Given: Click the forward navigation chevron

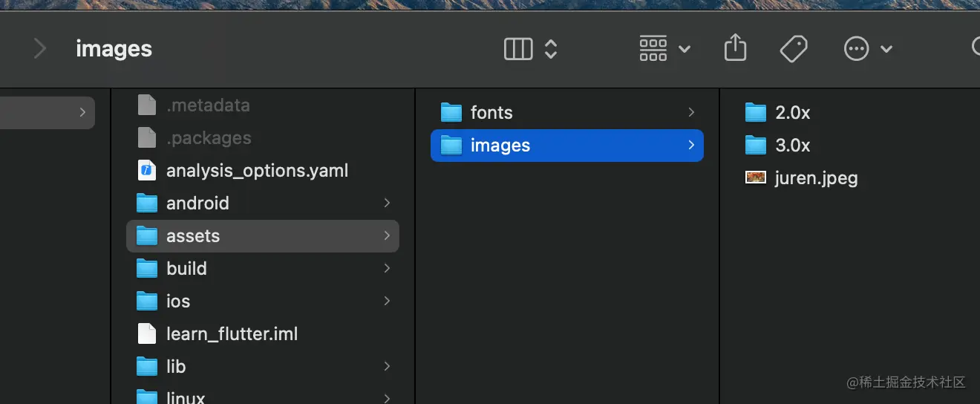Looking at the screenshot, I should (x=40, y=49).
